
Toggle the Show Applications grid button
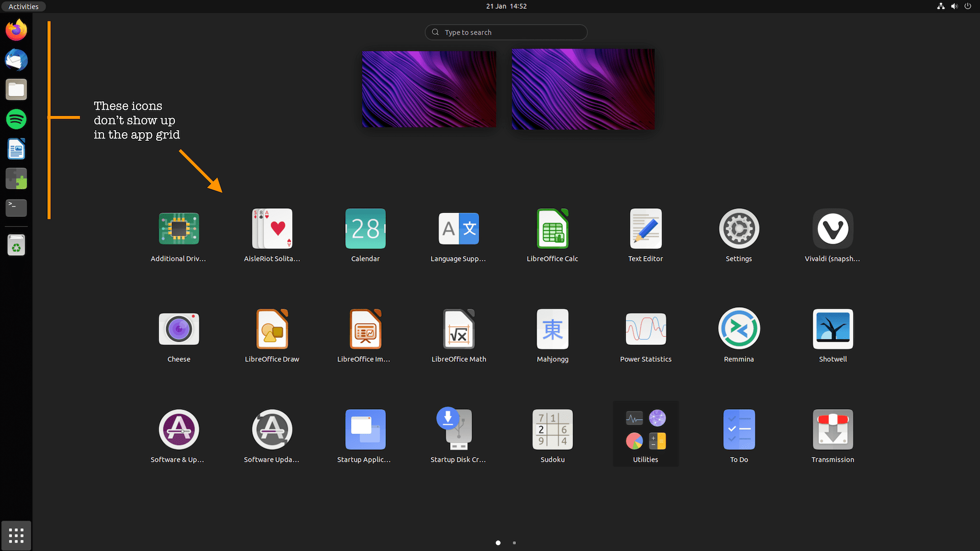[x=16, y=536]
